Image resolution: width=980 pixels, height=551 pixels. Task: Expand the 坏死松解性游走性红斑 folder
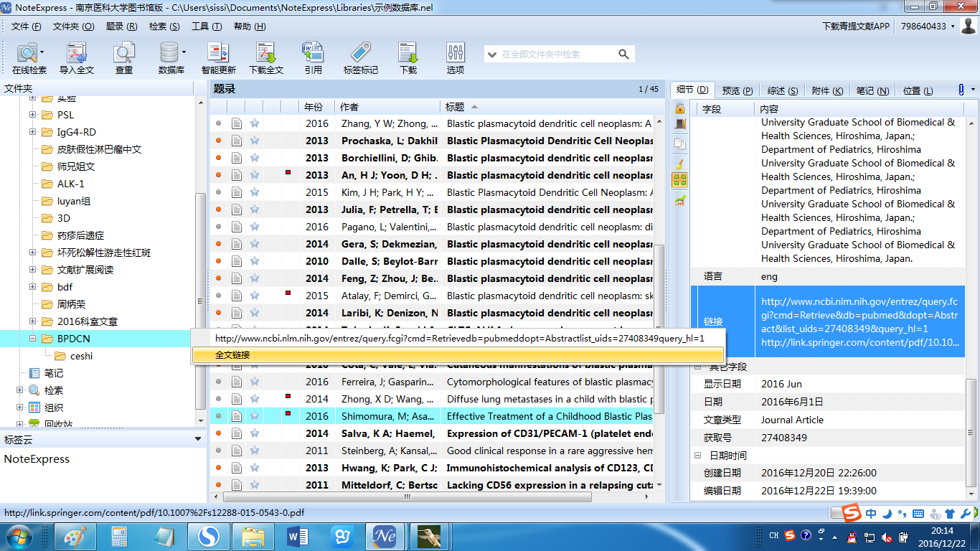pos(32,253)
